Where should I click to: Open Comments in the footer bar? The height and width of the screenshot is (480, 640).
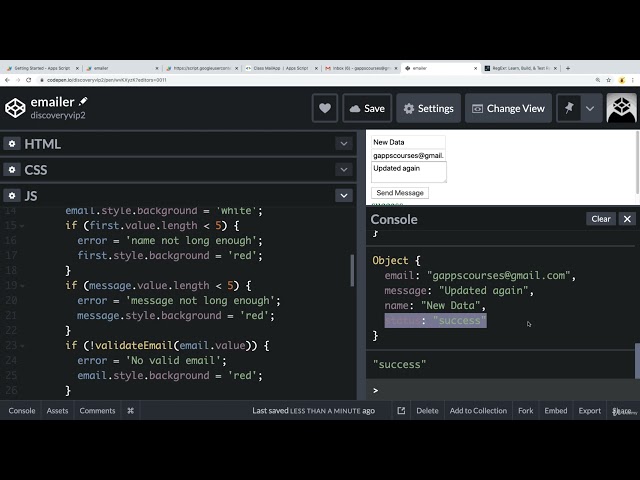tap(97, 411)
